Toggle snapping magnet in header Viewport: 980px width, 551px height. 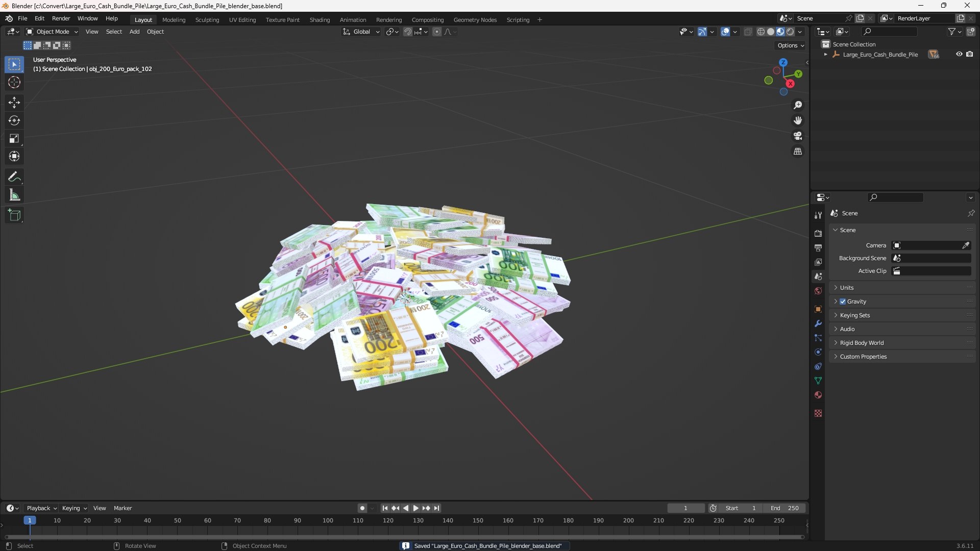408,32
